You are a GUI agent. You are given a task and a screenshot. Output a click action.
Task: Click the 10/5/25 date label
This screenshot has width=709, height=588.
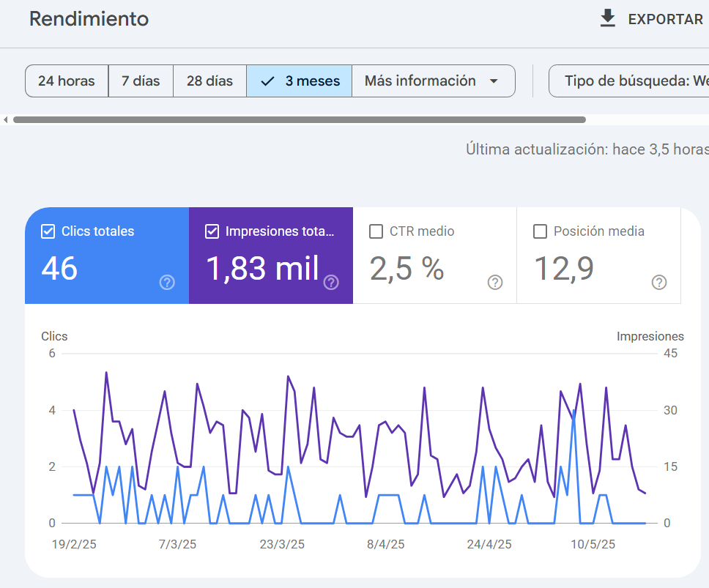(593, 544)
